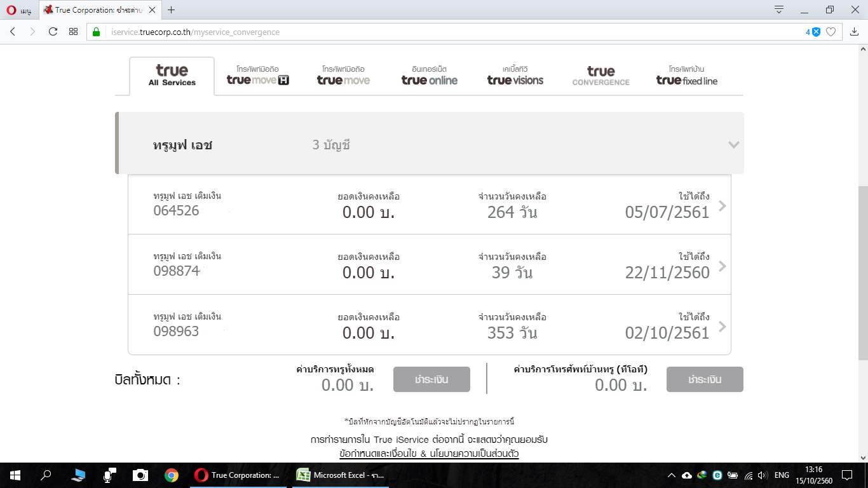The width and height of the screenshot is (868, 488).
Task: Select account number 098874
Action: click(x=177, y=271)
